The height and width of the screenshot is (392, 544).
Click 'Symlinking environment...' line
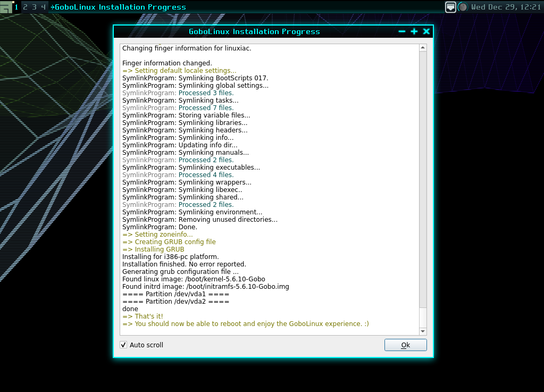pyautogui.click(x=192, y=212)
